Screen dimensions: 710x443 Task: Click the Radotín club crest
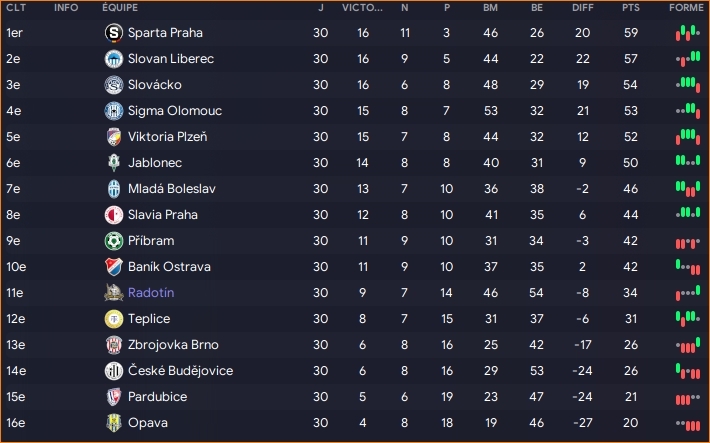click(x=113, y=293)
